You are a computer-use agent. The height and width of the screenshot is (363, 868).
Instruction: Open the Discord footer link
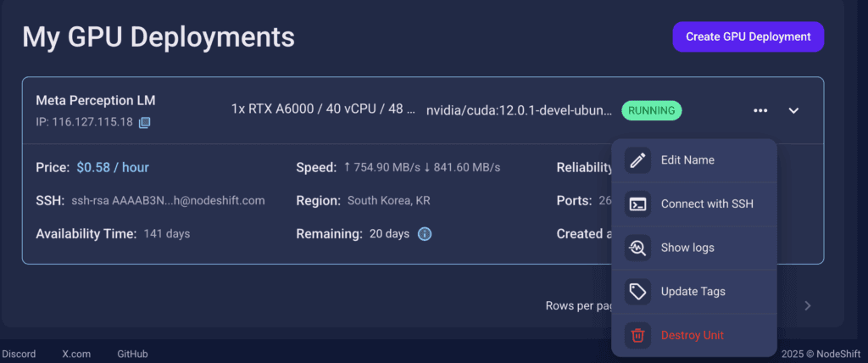[19, 354]
